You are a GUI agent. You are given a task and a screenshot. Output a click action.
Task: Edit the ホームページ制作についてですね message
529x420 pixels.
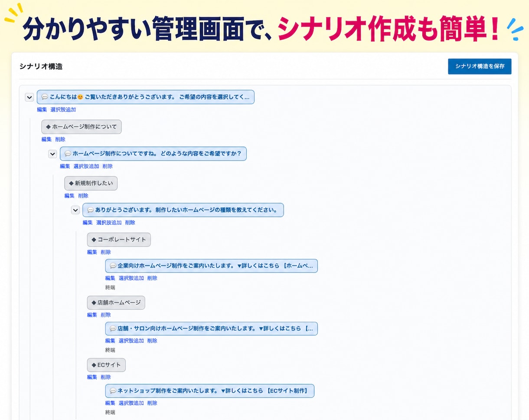tap(65, 166)
